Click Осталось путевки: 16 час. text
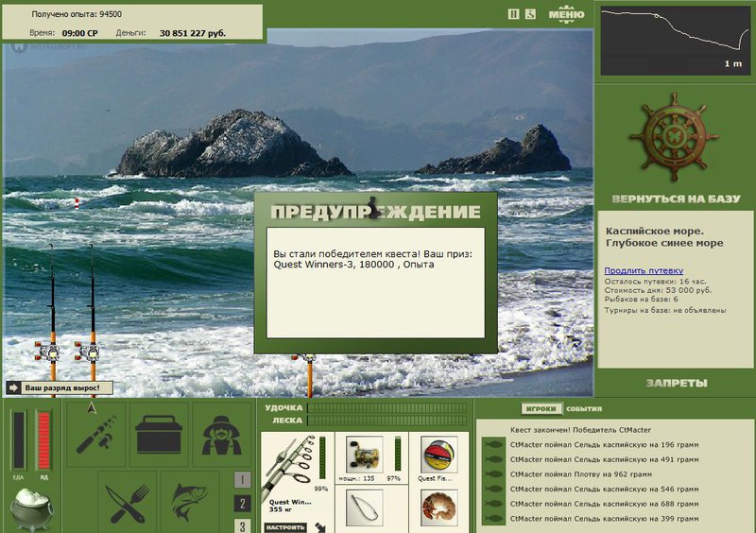 655,282
